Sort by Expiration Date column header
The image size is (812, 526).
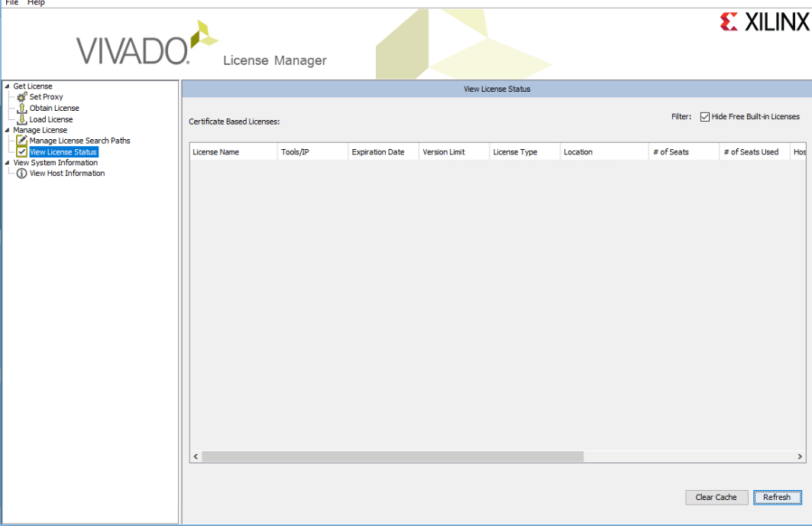(378, 152)
